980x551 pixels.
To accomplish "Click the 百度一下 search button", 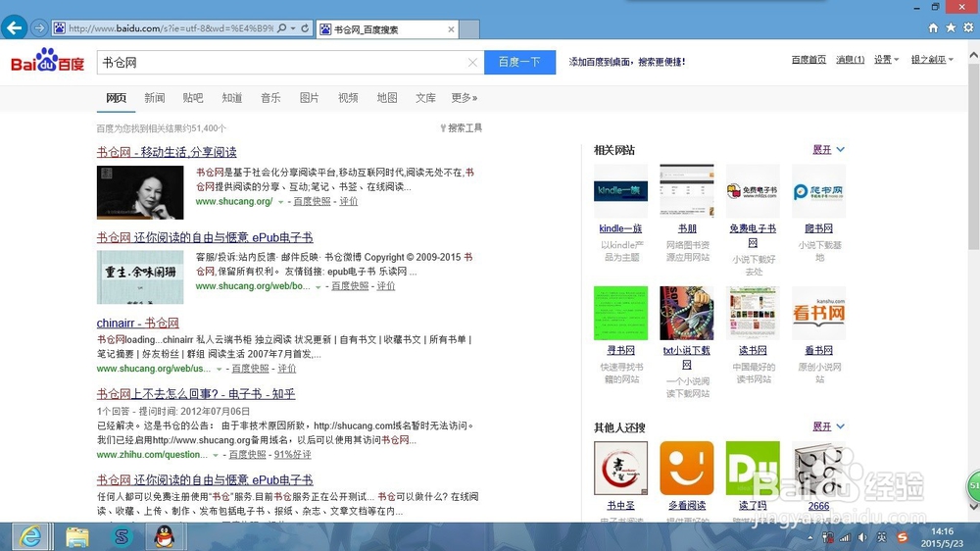I will tap(519, 62).
